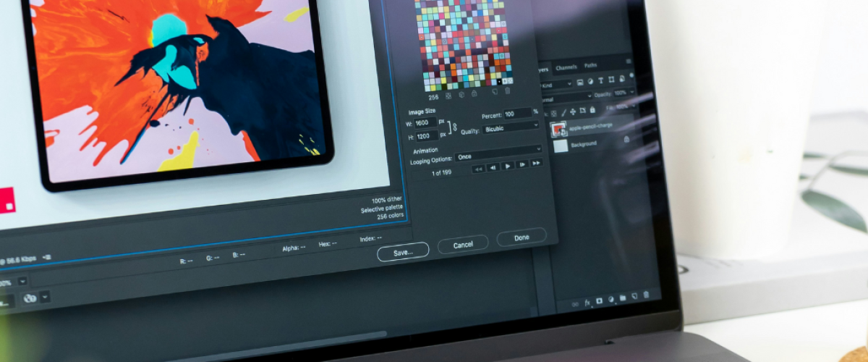Viewport: 868px width, 362px height.
Task: Click the new group folder icon
Action: click(623, 298)
